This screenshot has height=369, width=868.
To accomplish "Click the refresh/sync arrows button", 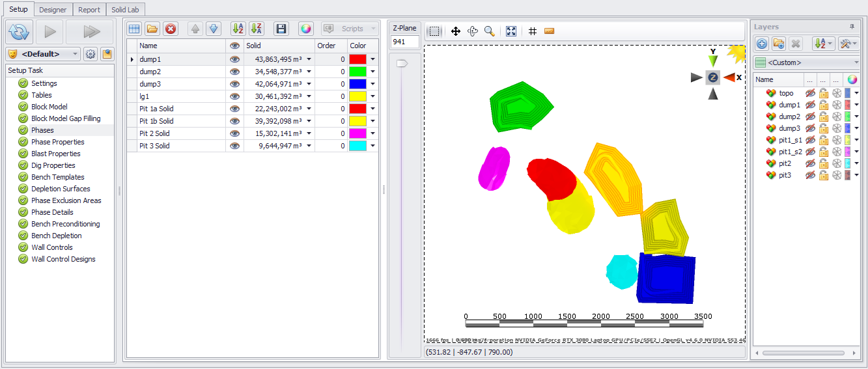I will point(20,31).
